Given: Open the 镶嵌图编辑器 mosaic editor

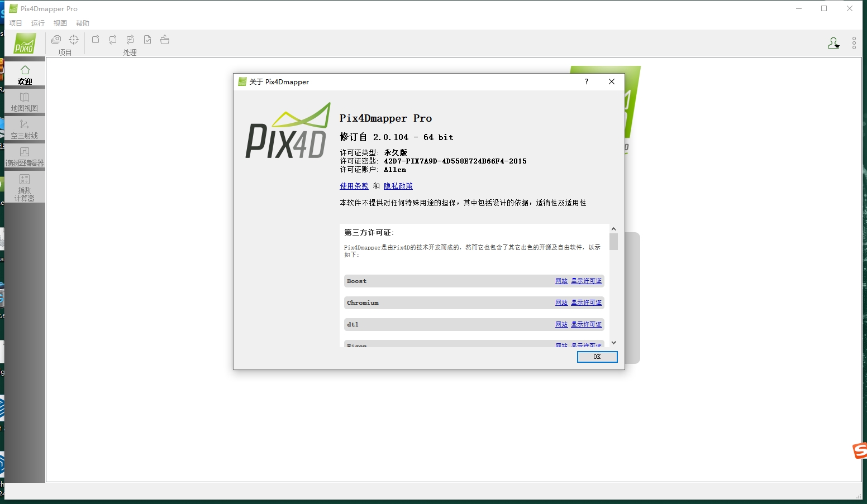Looking at the screenshot, I should (x=25, y=156).
